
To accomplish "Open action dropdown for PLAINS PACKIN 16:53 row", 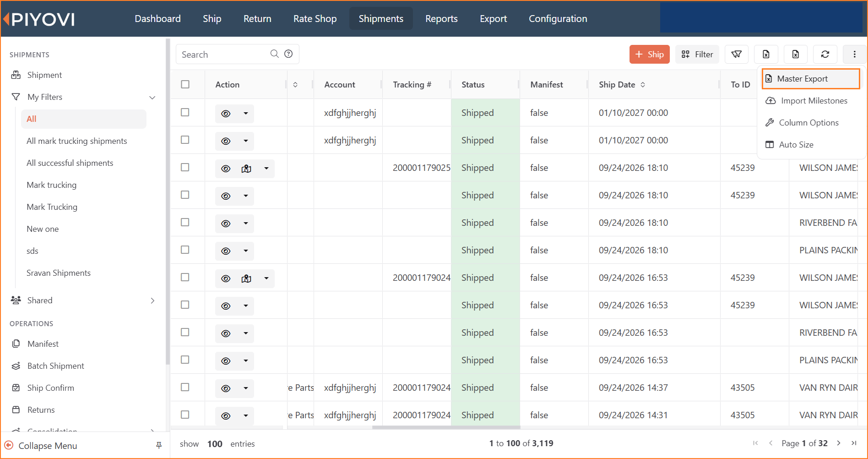I will point(246,361).
